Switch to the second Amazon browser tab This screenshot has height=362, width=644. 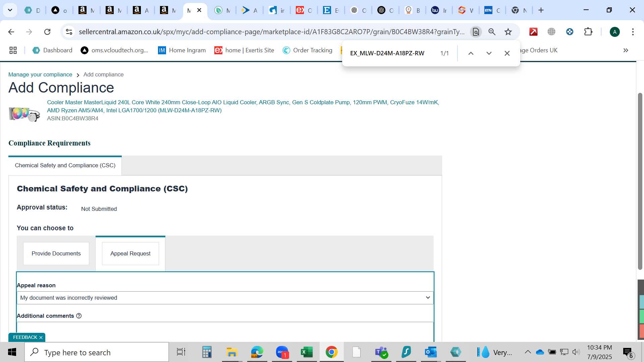coord(113,10)
